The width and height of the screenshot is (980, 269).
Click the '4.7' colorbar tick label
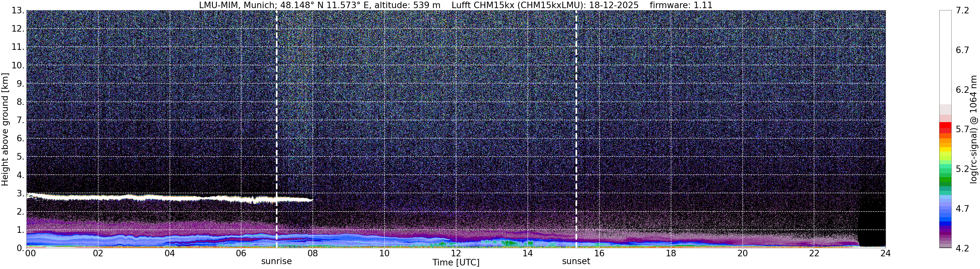coord(962,208)
